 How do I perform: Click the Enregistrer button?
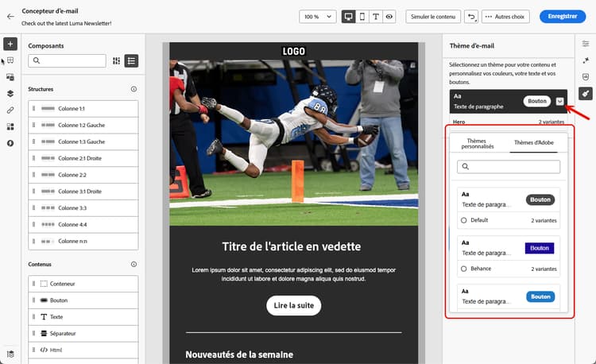pyautogui.click(x=563, y=17)
